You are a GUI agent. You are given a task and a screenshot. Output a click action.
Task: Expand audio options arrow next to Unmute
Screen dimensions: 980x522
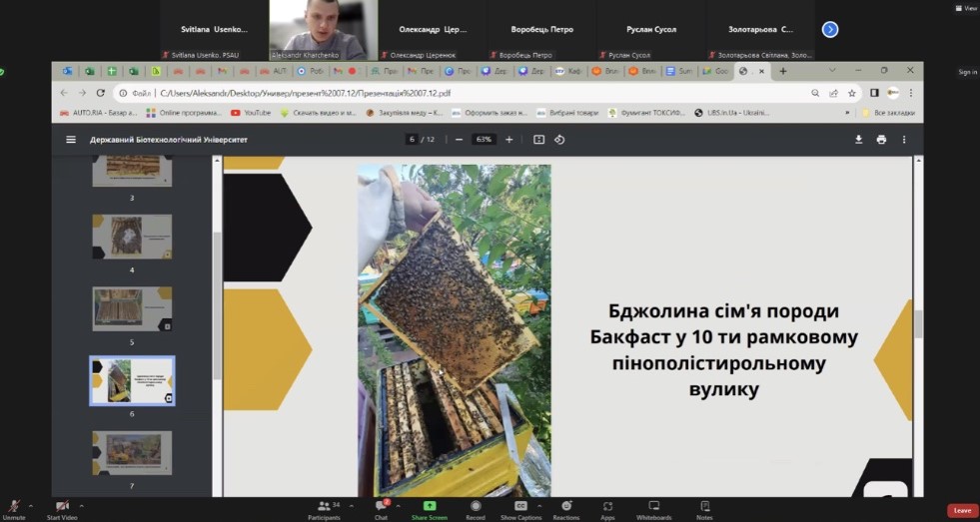click(31, 505)
